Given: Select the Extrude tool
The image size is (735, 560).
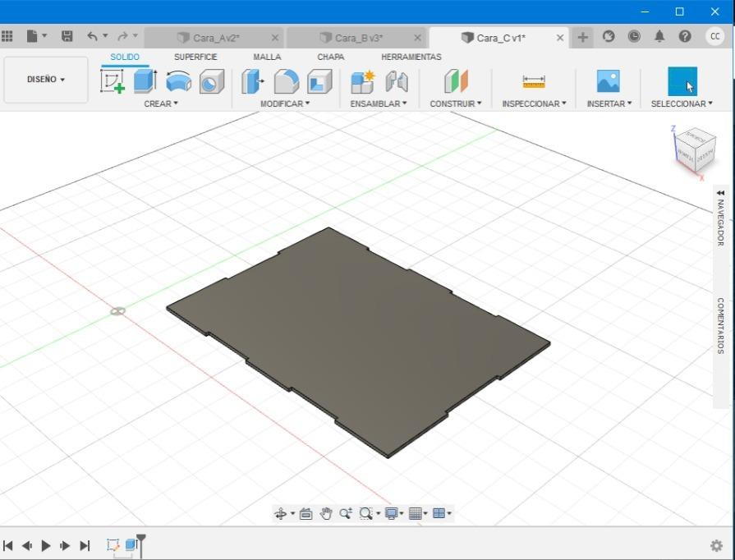Looking at the screenshot, I should coord(145,81).
